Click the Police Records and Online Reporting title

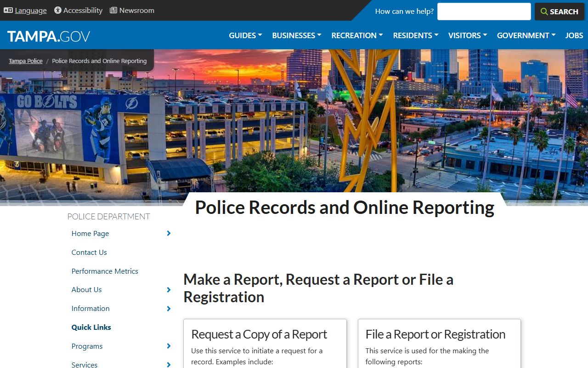(x=345, y=207)
